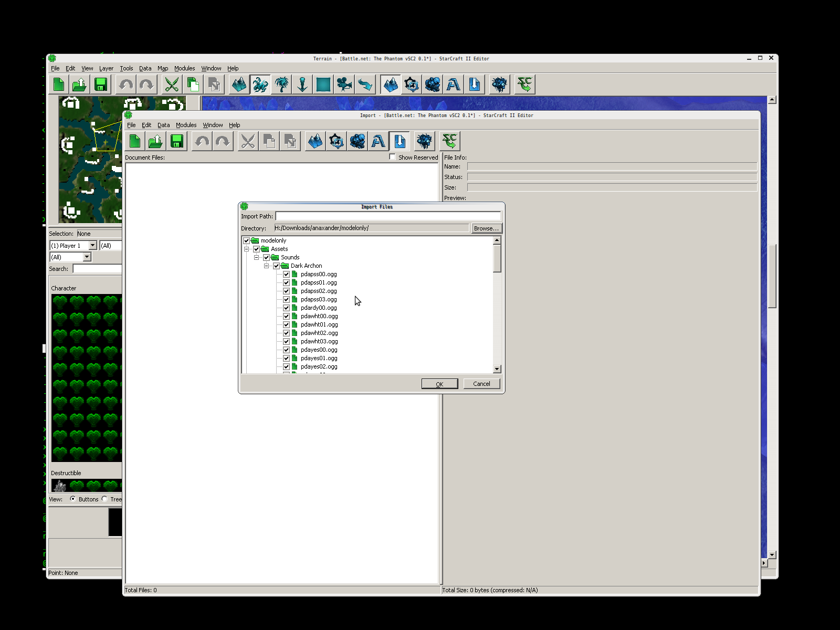840x630 pixels.
Task: Click the Undo arrow in Import window toolbar
Action: click(202, 141)
